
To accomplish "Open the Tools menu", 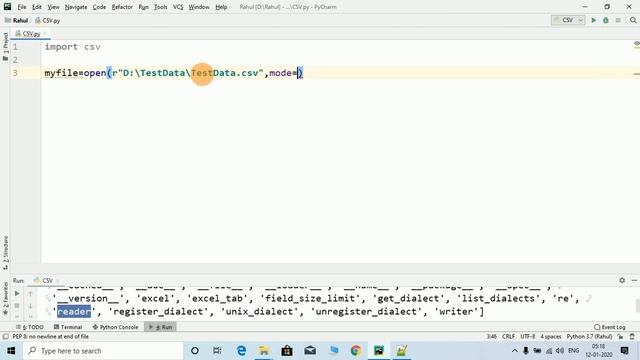I will point(160,7).
